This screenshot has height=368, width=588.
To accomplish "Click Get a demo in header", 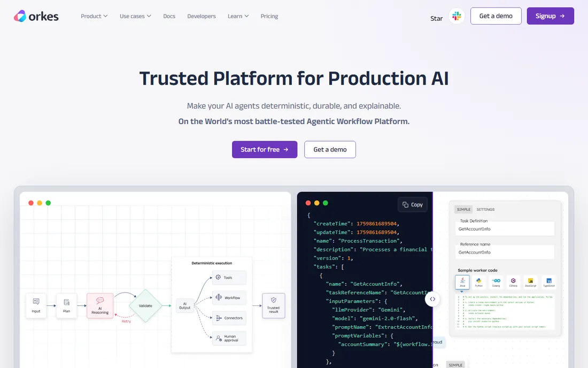I will (496, 16).
